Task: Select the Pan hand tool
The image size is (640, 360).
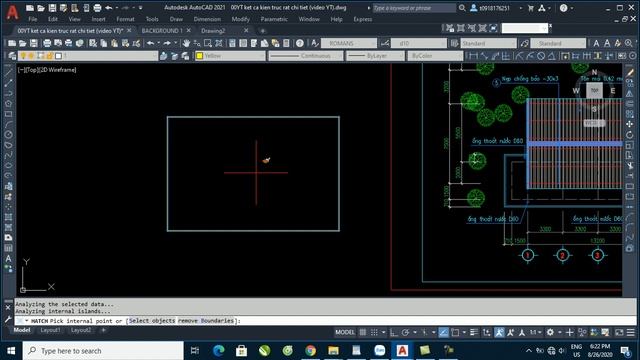Action: point(187,43)
